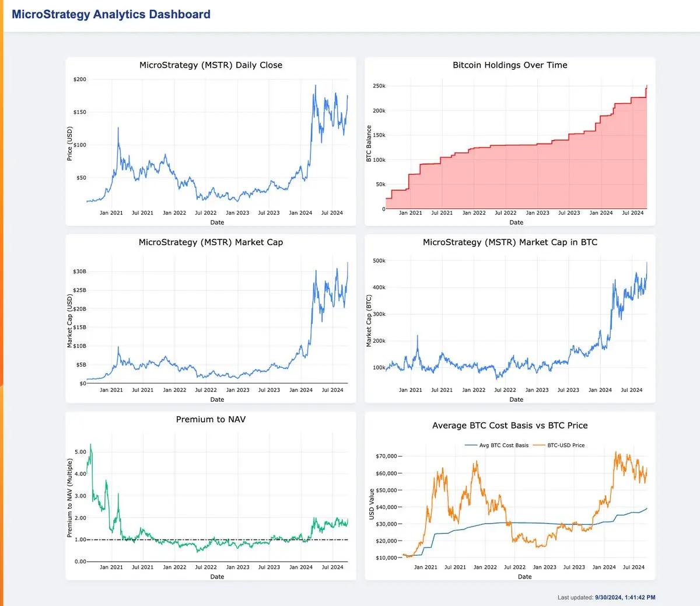Click the Bitcoin Holdings Over Time chart title
Viewport: 700px width, 606px height.
click(x=510, y=65)
